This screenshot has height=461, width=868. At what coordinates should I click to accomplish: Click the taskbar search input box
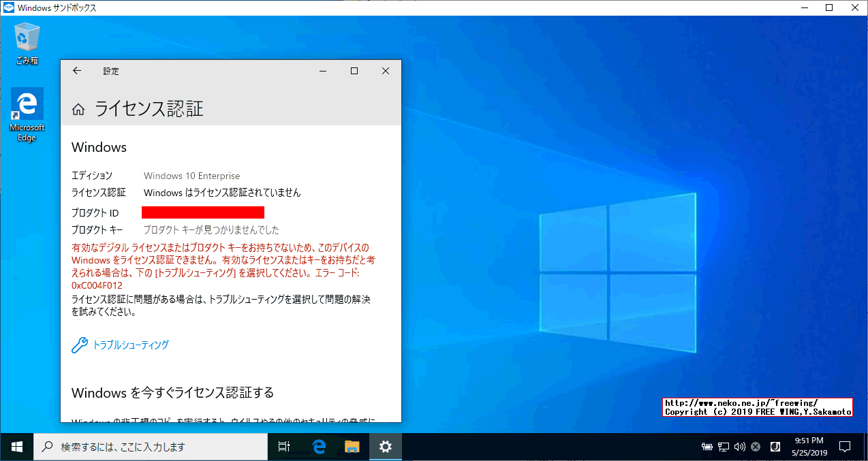[x=150, y=446]
